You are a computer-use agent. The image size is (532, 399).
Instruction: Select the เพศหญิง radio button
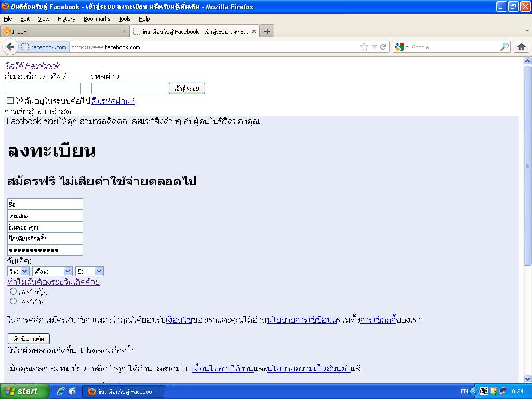13,291
